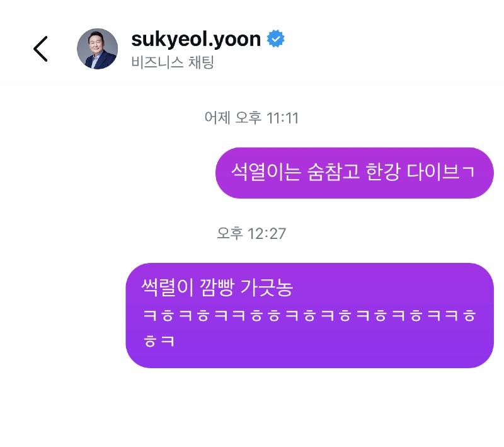Click the 어제 오후 11:11 timestamp
Screen dimensions: 504x447
pyautogui.click(x=251, y=118)
